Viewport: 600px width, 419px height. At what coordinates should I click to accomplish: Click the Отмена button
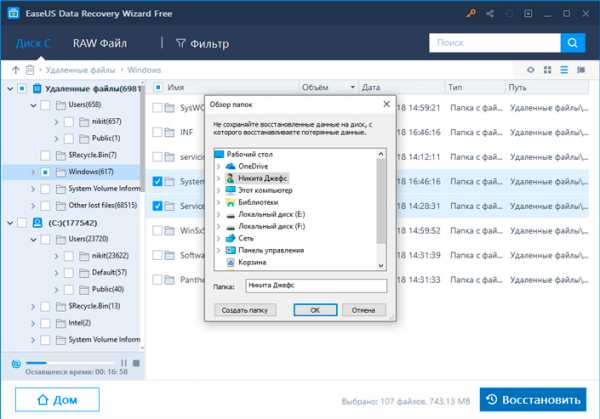pyautogui.click(x=364, y=310)
